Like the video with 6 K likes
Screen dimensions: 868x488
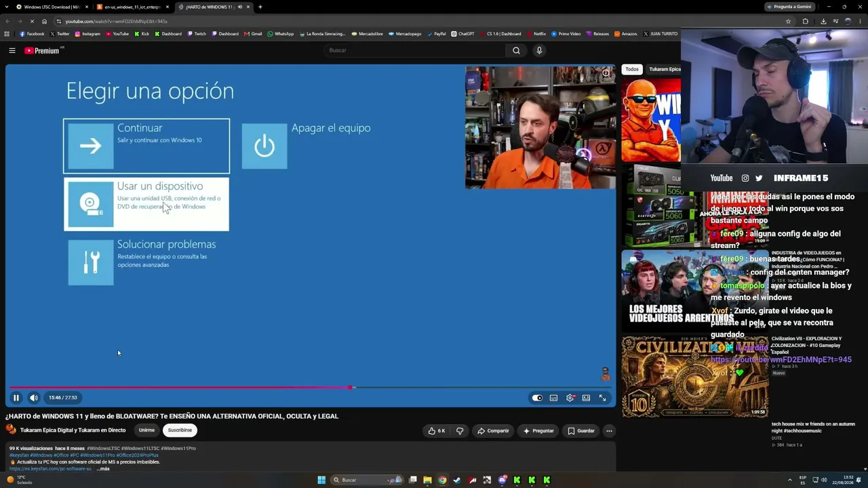point(436,430)
